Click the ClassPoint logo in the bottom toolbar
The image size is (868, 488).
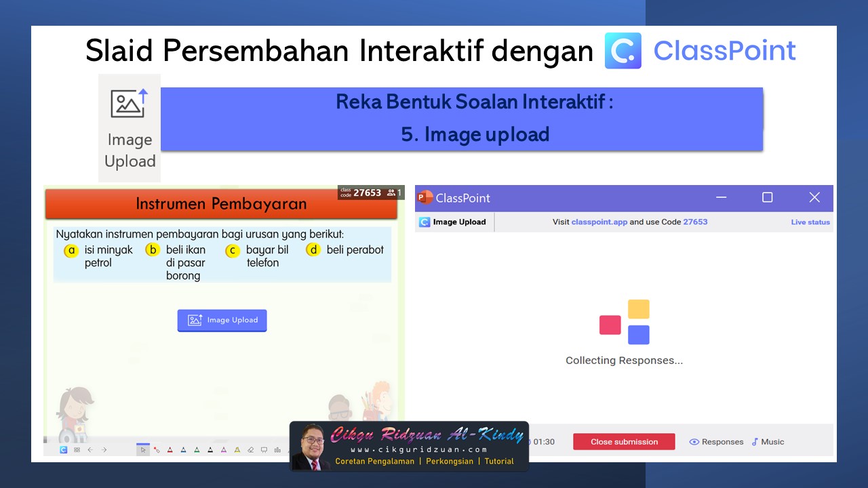[x=62, y=449]
